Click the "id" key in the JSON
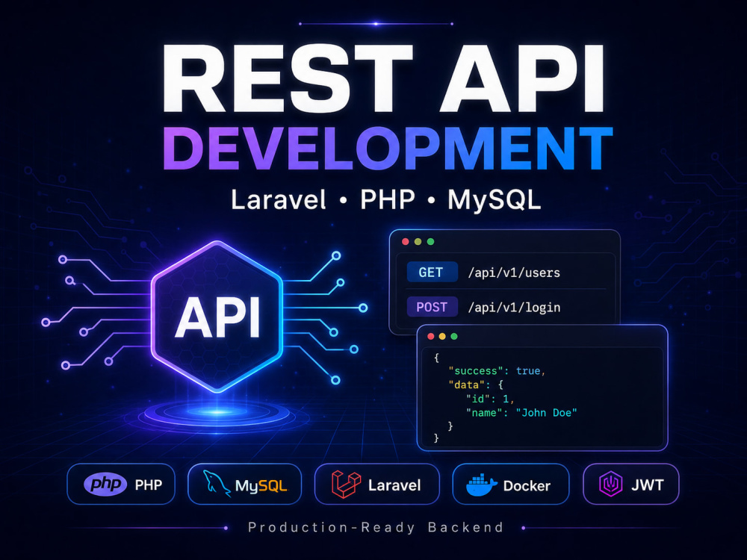Image resolution: width=747 pixels, height=560 pixels. click(x=478, y=399)
